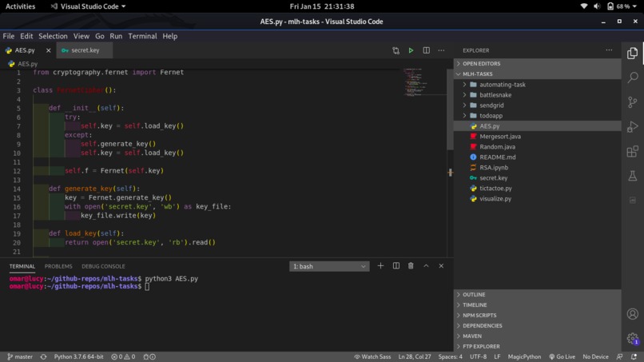Expand the Timeline section
Image resolution: width=644 pixels, height=362 pixels.
tap(537, 305)
